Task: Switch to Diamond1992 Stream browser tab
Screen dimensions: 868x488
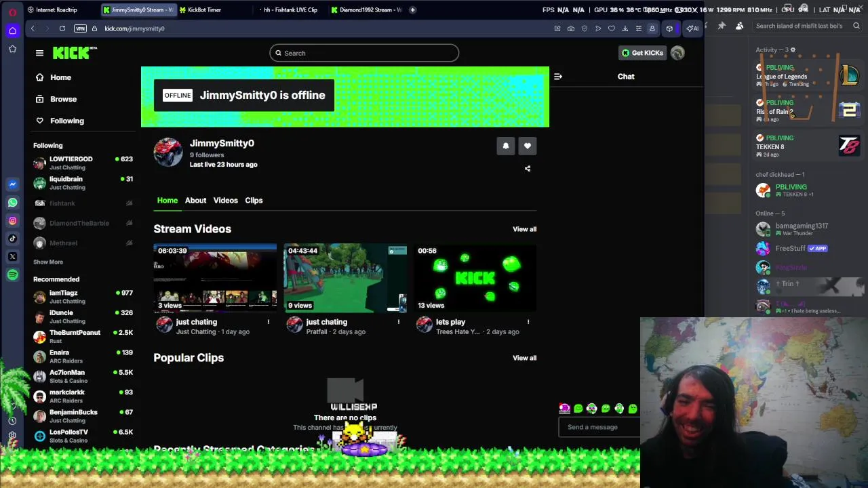Action: click(x=368, y=10)
